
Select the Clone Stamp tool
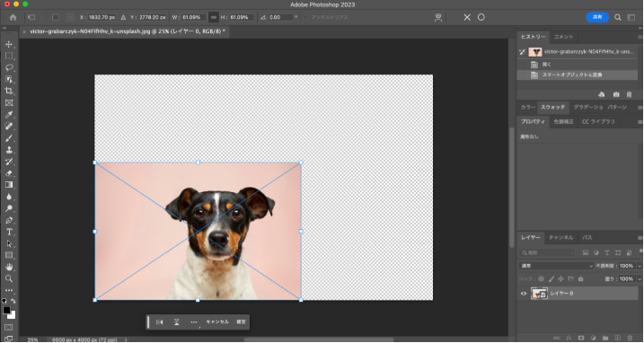[9, 150]
